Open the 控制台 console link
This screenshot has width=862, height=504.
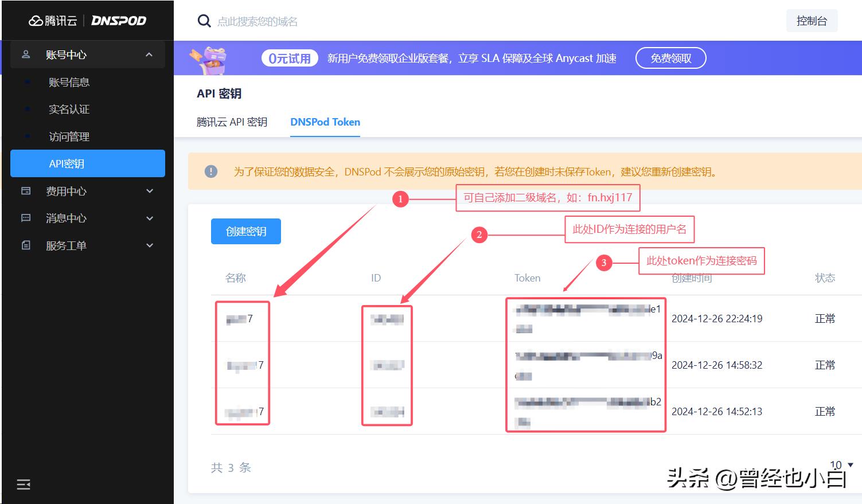tap(812, 20)
